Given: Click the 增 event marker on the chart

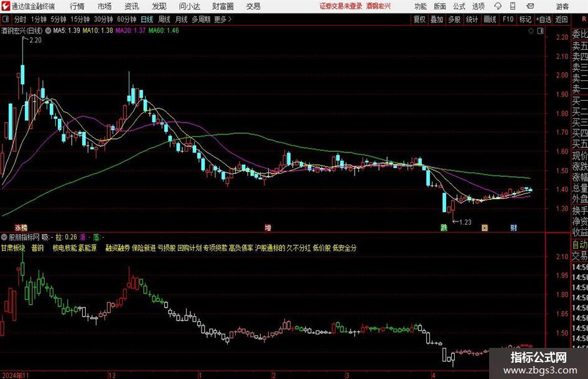Looking at the screenshot, I should (268, 227).
